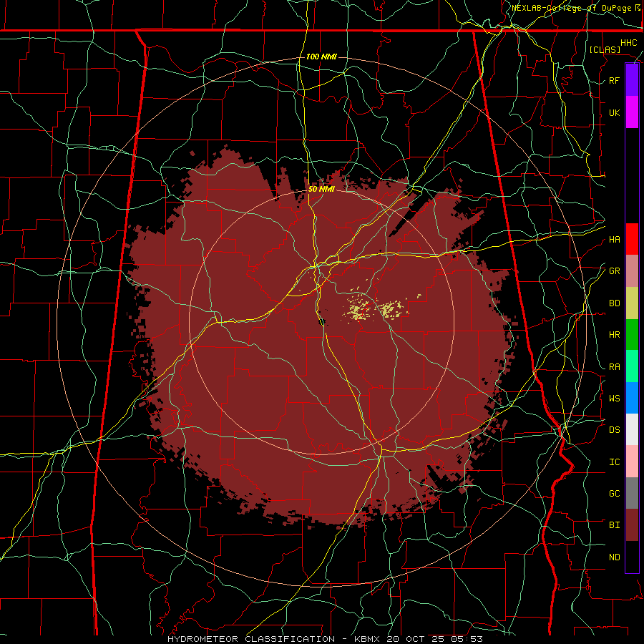Click the KBMX radar site identifier
The width and height of the screenshot is (644, 644).
pyautogui.click(x=367, y=639)
